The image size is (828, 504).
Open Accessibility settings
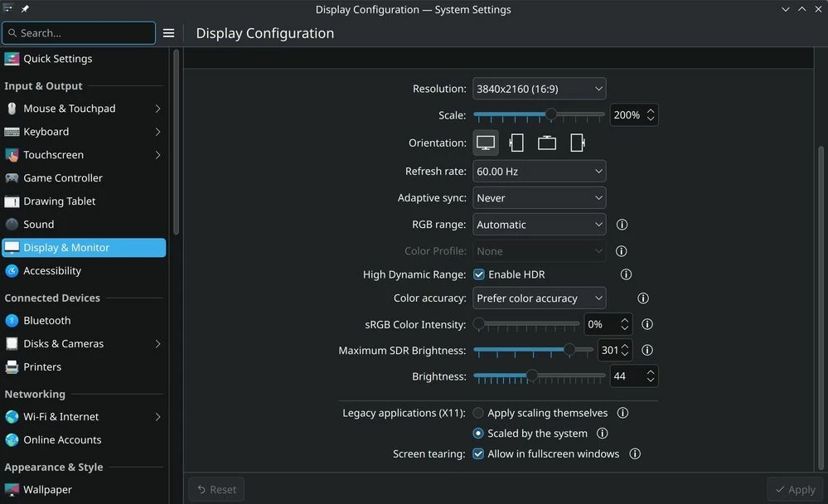pyautogui.click(x=84, y=271)
